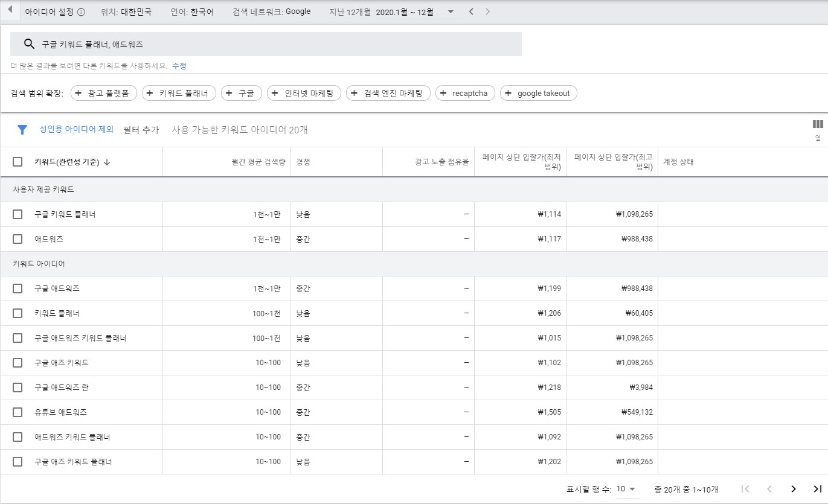
Task: Open search network setting Google
Action: click(272, 11)
